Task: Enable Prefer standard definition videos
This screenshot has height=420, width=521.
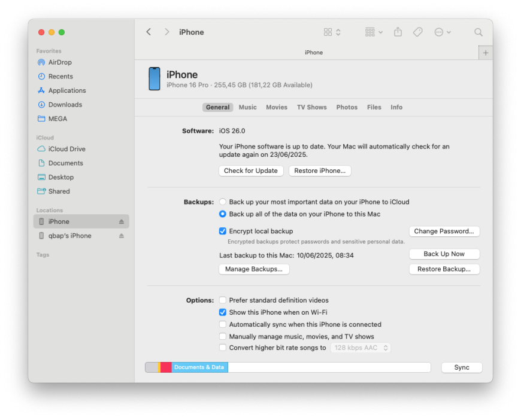Action: (223, 300)
